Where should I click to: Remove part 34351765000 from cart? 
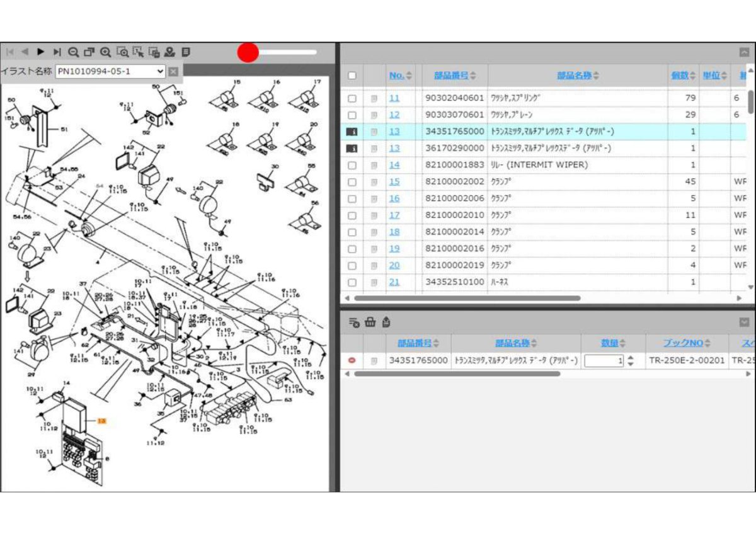(352, 361)
